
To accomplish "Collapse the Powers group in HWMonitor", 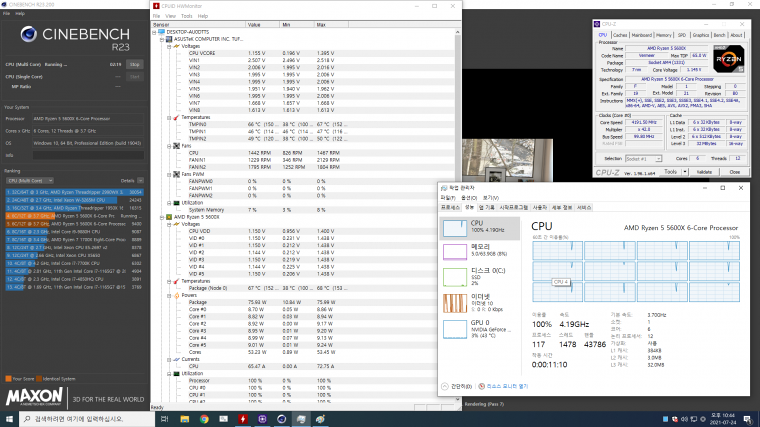I will tap(169, 295).
